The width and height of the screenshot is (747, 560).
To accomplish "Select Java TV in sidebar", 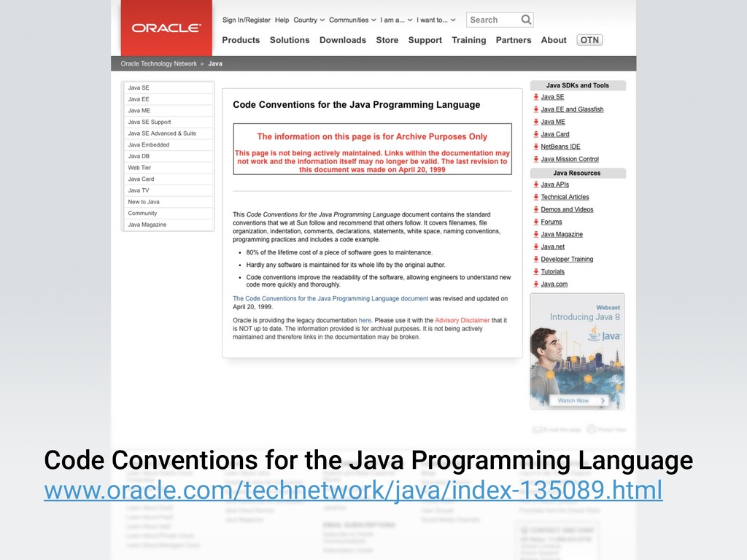I will [169, 190].
